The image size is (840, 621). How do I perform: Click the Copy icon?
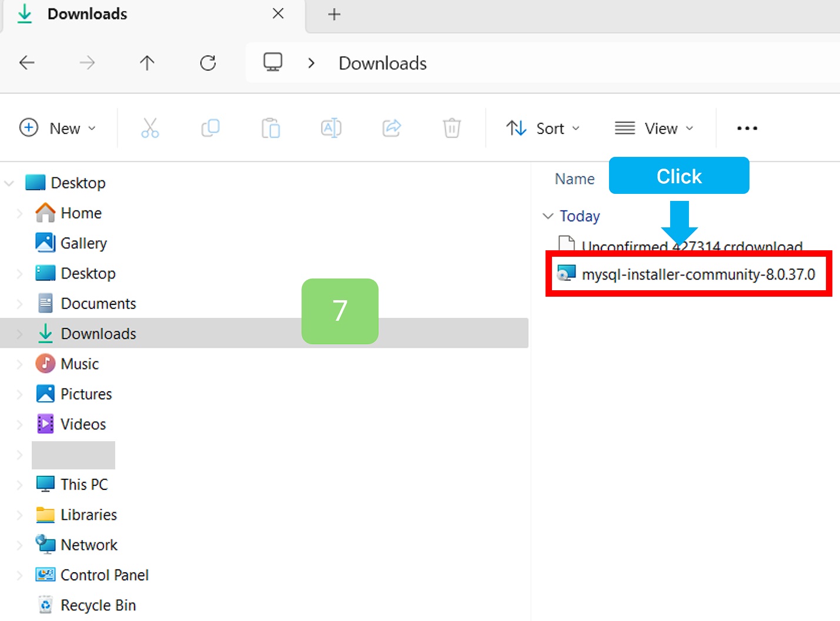tap(210, 127)
